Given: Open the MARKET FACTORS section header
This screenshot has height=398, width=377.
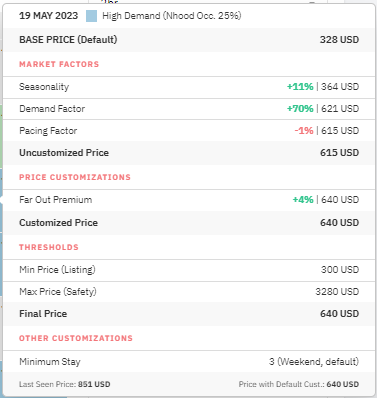Looking at the screenshot, I should point(59,64).
